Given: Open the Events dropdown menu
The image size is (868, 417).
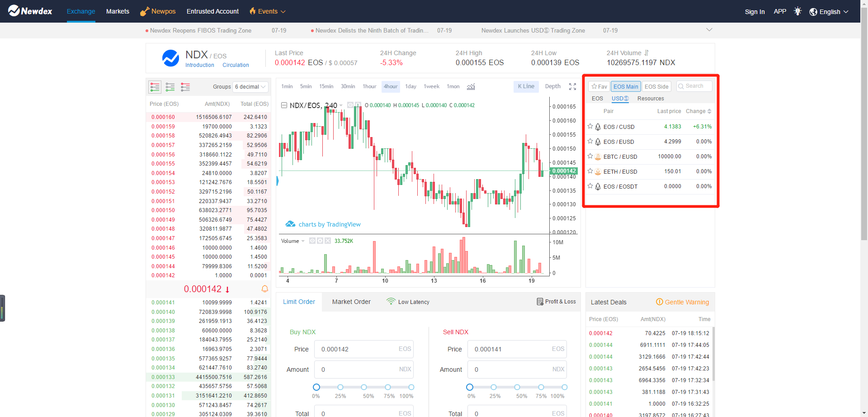Looking at the screenshot, I should (x=268, y=11).
